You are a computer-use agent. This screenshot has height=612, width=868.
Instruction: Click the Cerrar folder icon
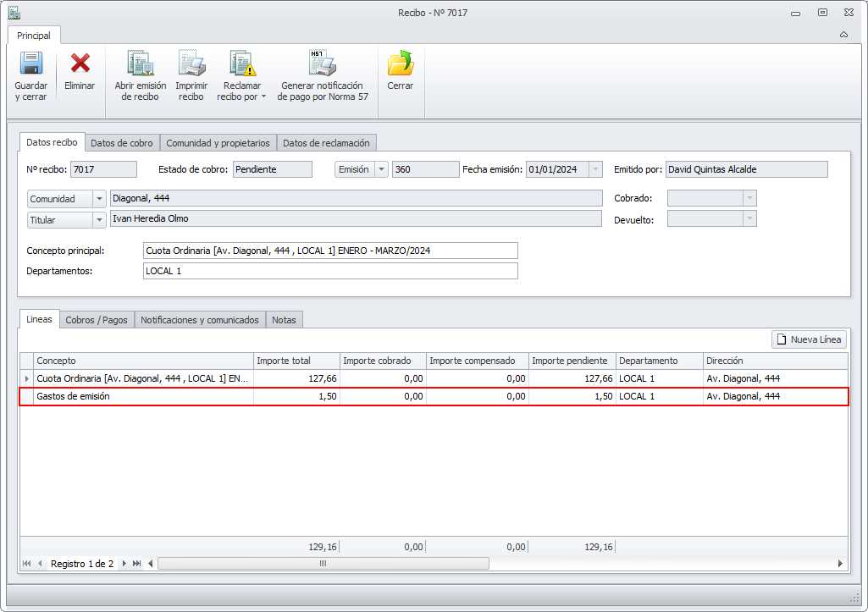(400, 64)
